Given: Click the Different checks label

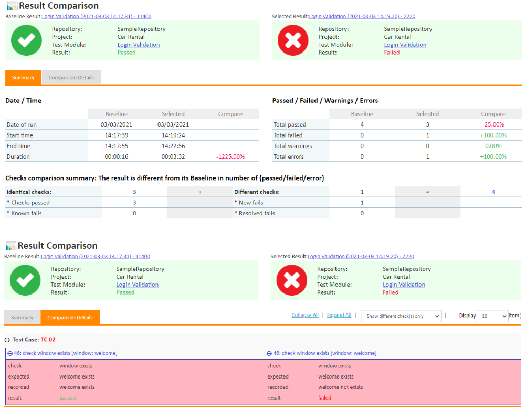Looking at the screenshot, I should click(257, 192).
